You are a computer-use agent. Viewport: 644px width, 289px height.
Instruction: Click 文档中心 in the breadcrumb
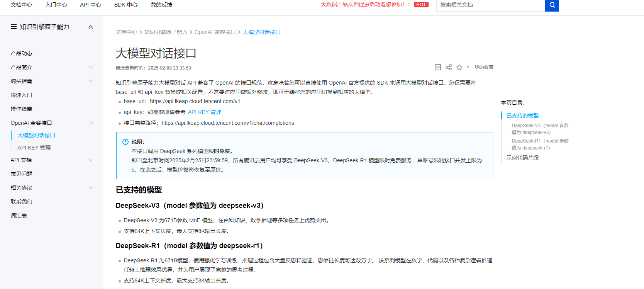[126, 32]
